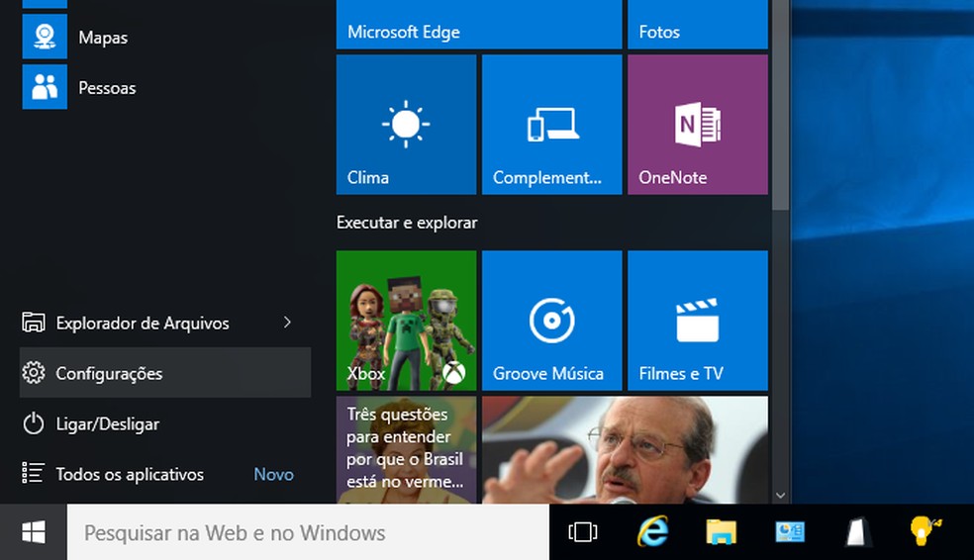Viewport: 974px width, 560px height.
Task: Focus the Pesquisar na Web e no Windows box
Action: click(308, 532)
